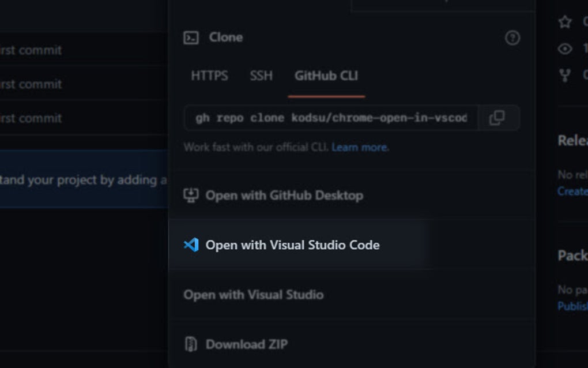The width and height of the screenshot is (588, 368).
Task: Click the watchers eye icon
Action: pos(565,49)
